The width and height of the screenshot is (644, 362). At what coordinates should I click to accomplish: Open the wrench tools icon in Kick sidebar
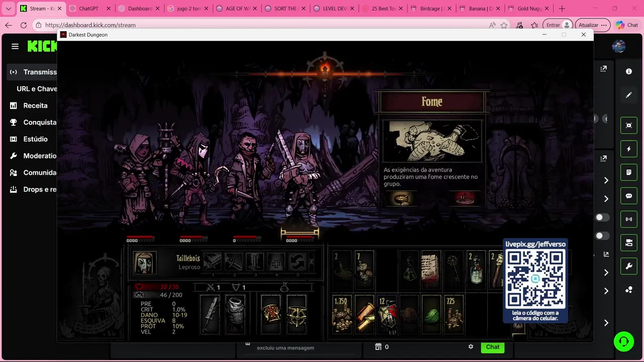629,266
